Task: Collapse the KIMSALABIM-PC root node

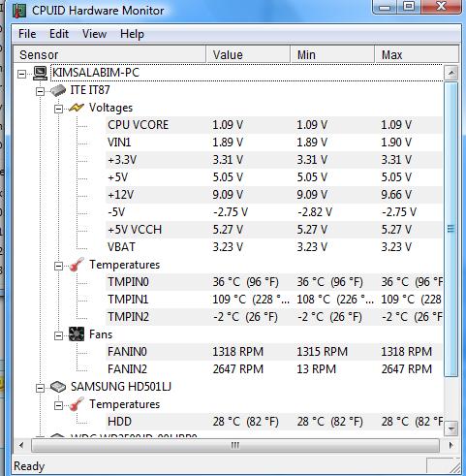Action: [21, 74]
